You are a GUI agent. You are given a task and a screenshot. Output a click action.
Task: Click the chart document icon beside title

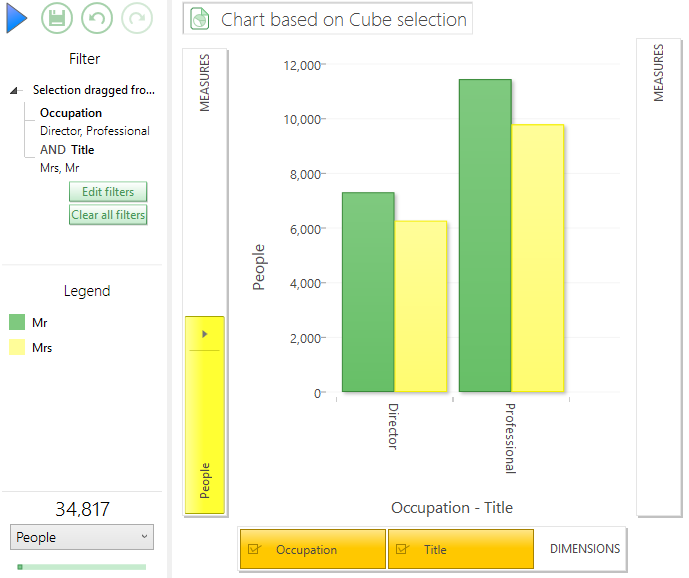click(199, 19)
